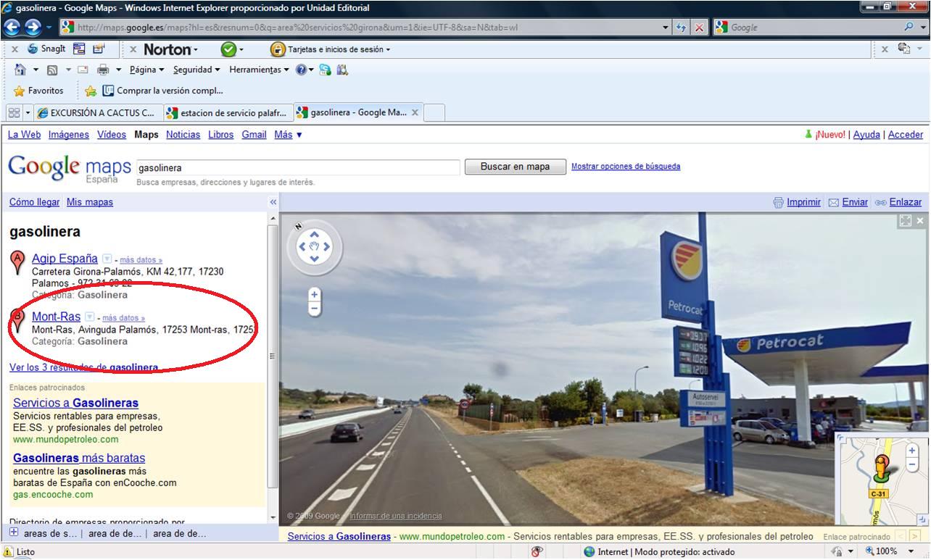Click the Acceder sign-in link
This screenshot has height=560, width=931.
906,135
